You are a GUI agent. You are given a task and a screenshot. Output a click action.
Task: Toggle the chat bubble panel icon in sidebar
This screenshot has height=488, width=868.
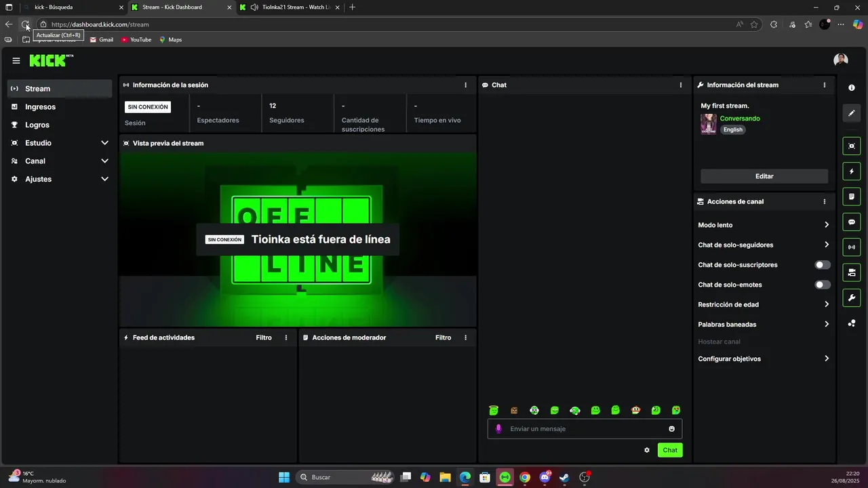[x=852, y=222]
